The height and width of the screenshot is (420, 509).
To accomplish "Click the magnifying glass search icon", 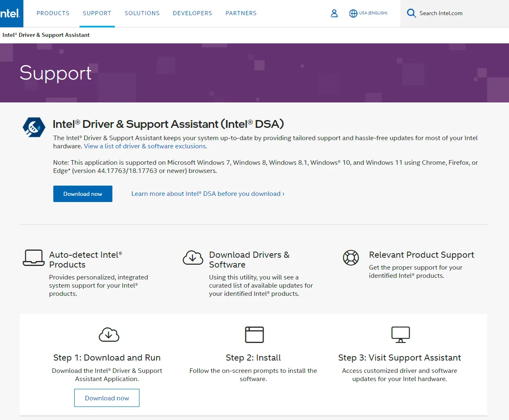I will pos(411,13).
